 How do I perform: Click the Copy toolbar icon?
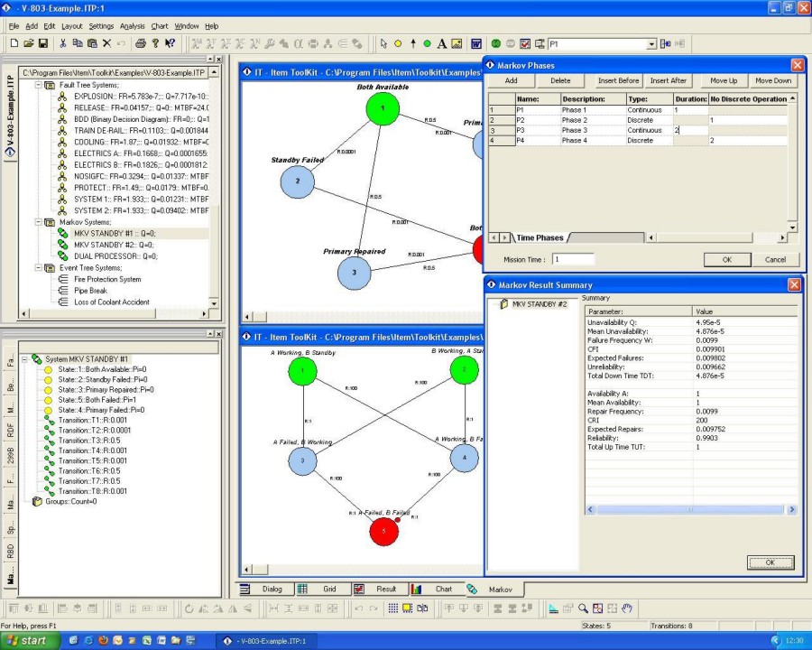click(78, 43)
